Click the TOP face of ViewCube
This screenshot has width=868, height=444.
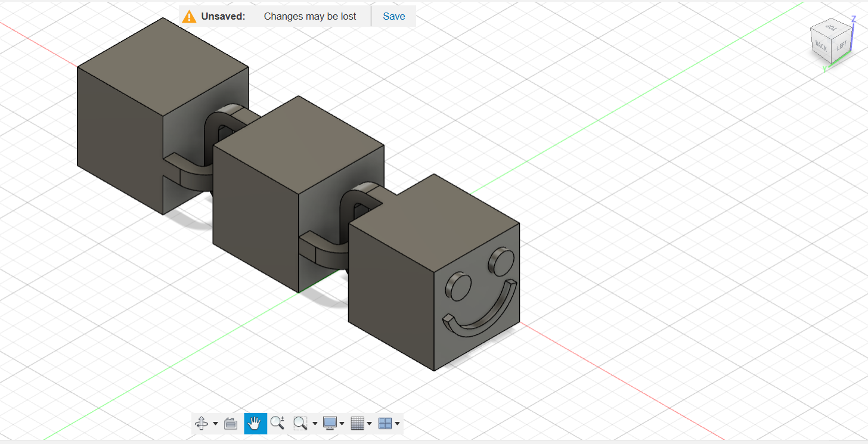click(830, 28)
